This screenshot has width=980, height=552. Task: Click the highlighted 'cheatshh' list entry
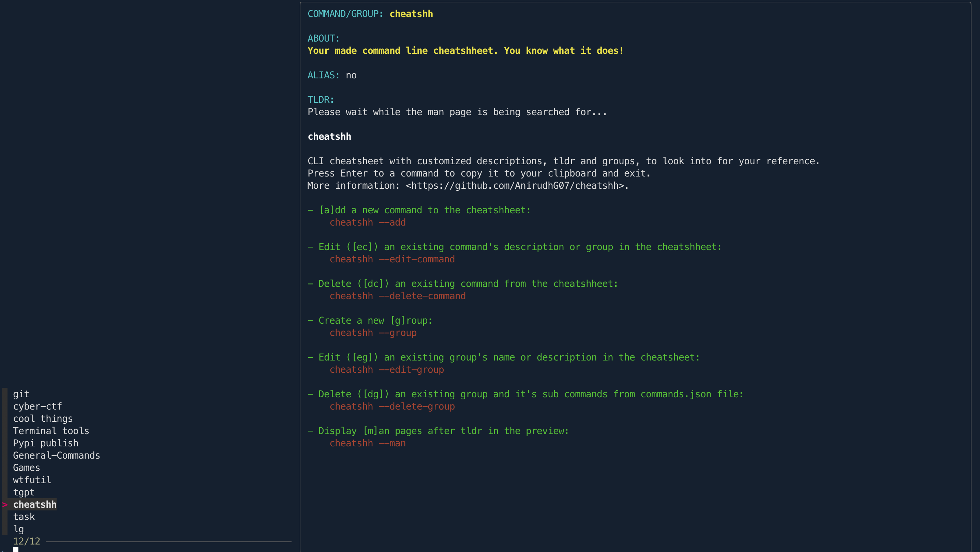click(x=35, y=505)
